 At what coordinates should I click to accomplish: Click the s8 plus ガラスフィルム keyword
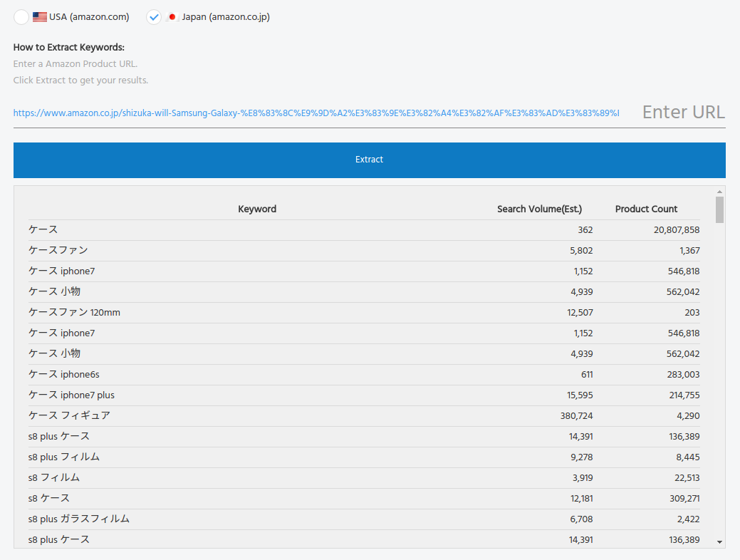pyautogui.click(x=79, y=519)
